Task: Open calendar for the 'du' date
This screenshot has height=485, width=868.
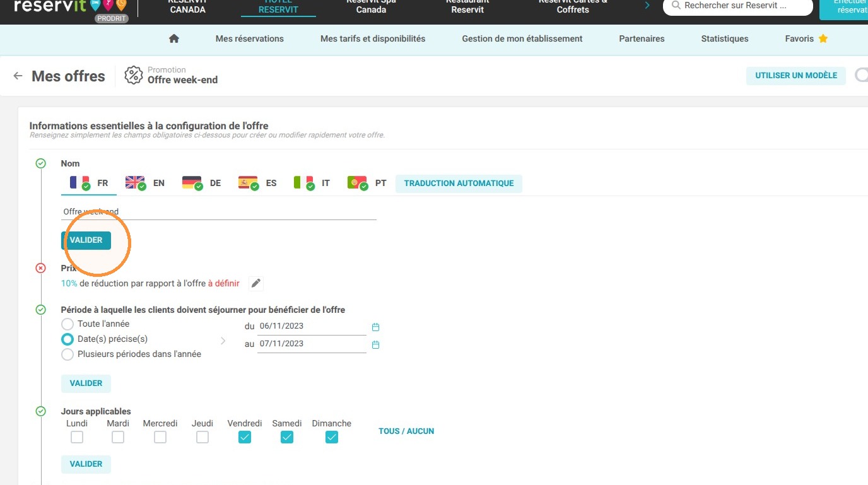Action: (x=375, y=327)
